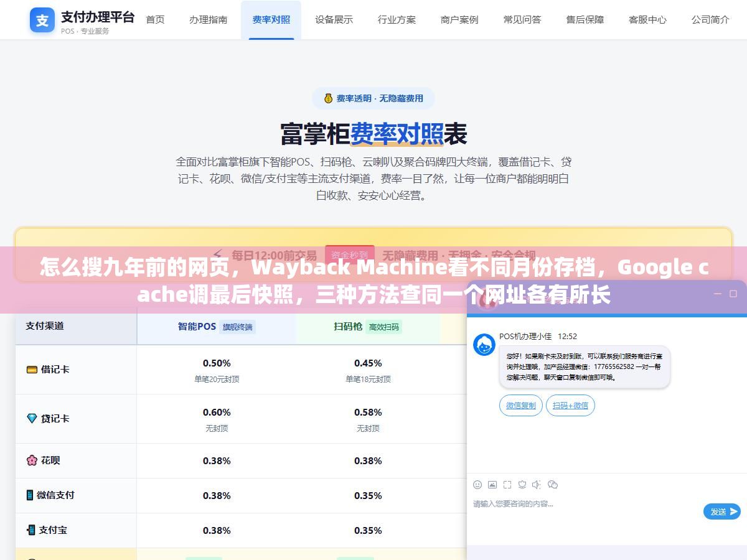Send the chat message with 发送
Viewport: 747px width, 560px height.
(x=722, y=511)
